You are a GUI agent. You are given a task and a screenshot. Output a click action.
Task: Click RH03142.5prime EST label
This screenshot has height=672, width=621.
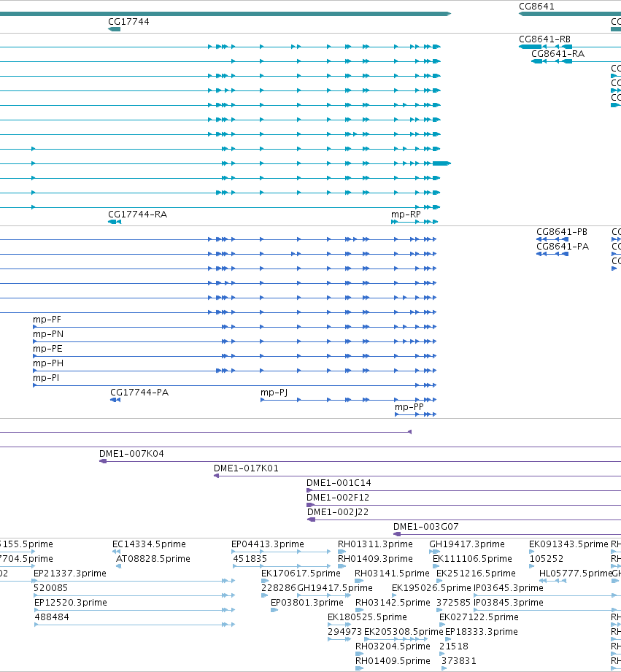393,602
